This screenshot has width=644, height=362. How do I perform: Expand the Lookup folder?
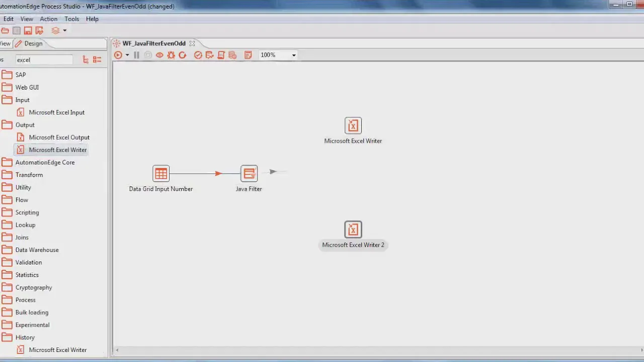coord(19,225)
